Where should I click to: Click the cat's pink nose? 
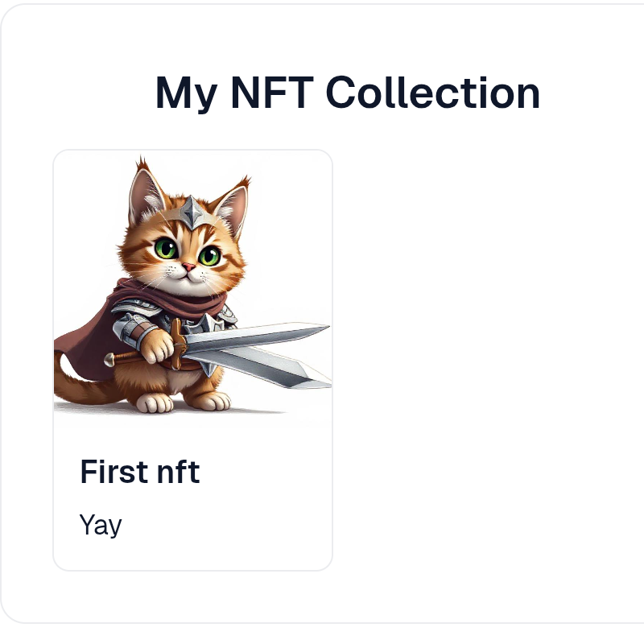click(x=187, y=266)
